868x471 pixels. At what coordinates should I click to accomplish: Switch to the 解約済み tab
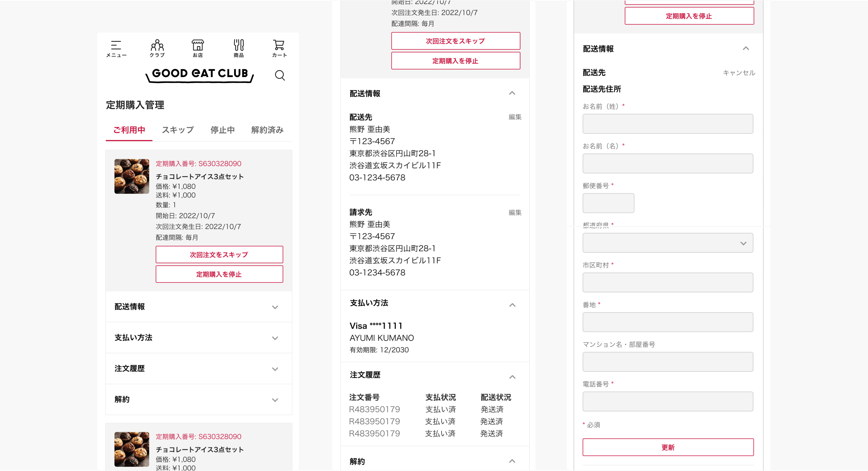point(267,130)
